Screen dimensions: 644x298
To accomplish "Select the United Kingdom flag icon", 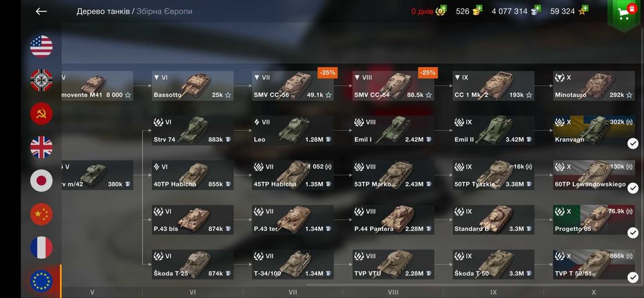I will tap(41, 147).
